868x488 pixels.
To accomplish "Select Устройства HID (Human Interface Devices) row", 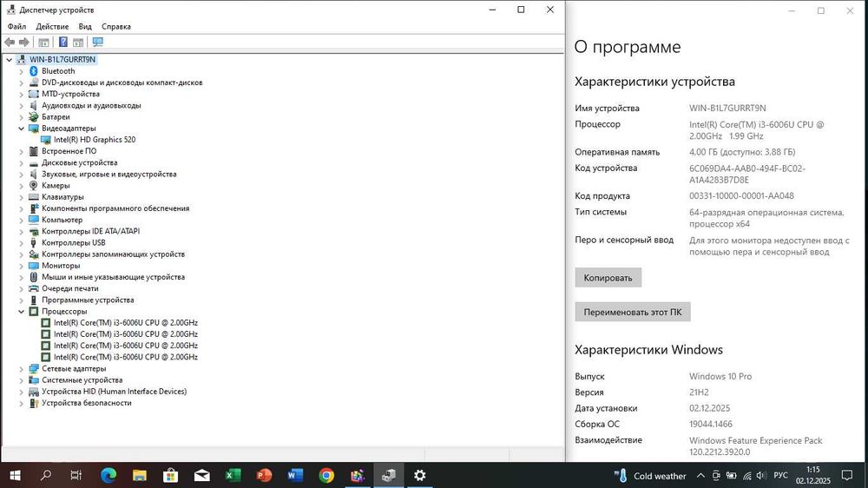I will click(114, 391).
